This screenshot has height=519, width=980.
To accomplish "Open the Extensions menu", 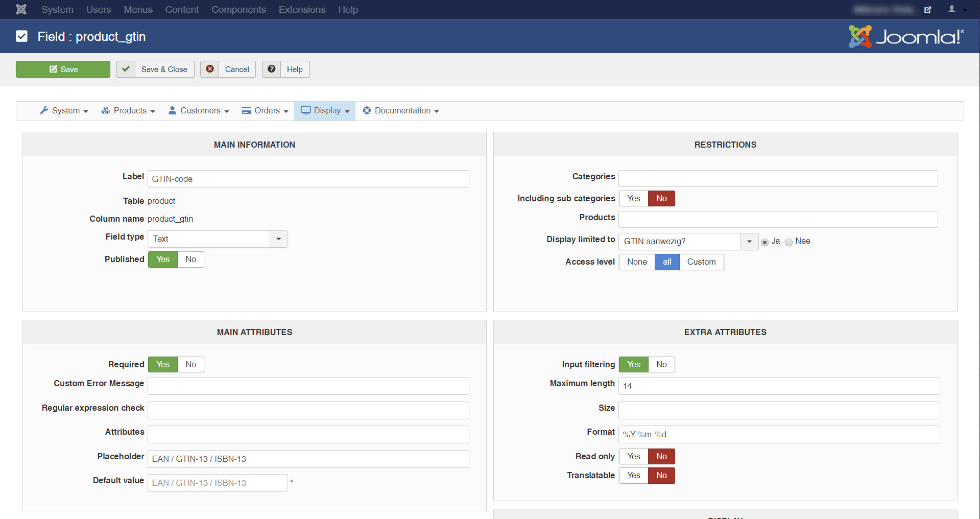I will 302,10.
